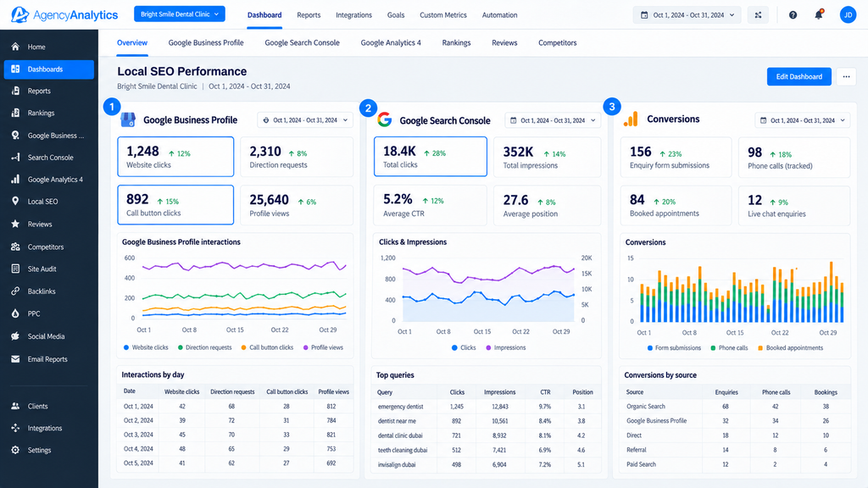The image size is (868, 488).
Task: Open Conversions date range dropdown
Action: (802, 120)
